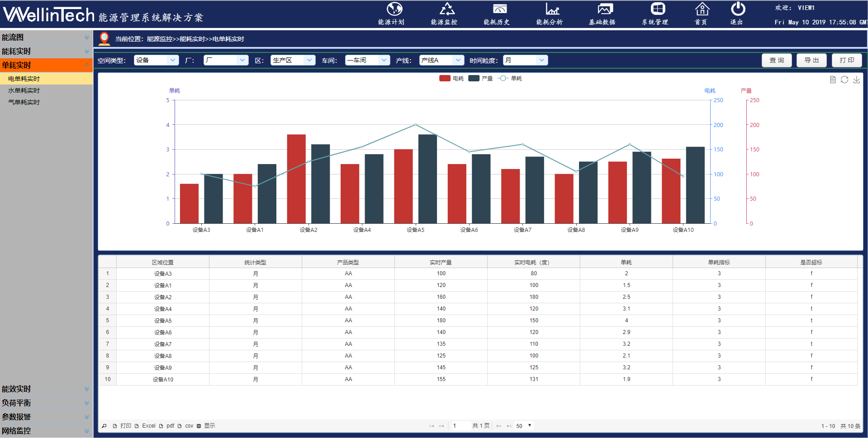Toggle 产量 series in chart legend
Viewport: 868px width, 438px height.
point(480,78)
